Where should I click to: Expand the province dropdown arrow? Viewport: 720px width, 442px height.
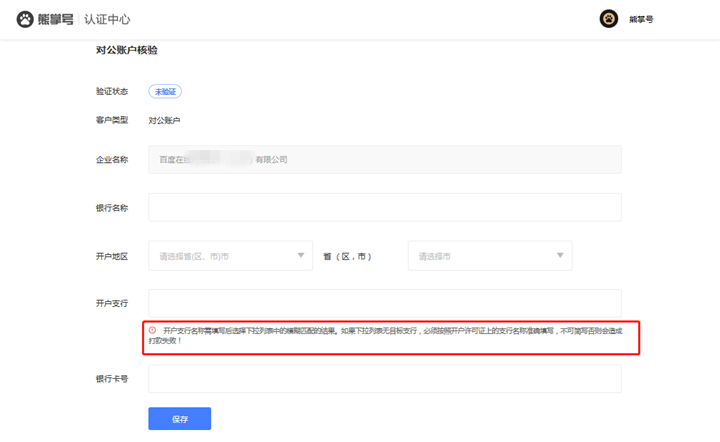pyautogui.click(x=303, y=256)
